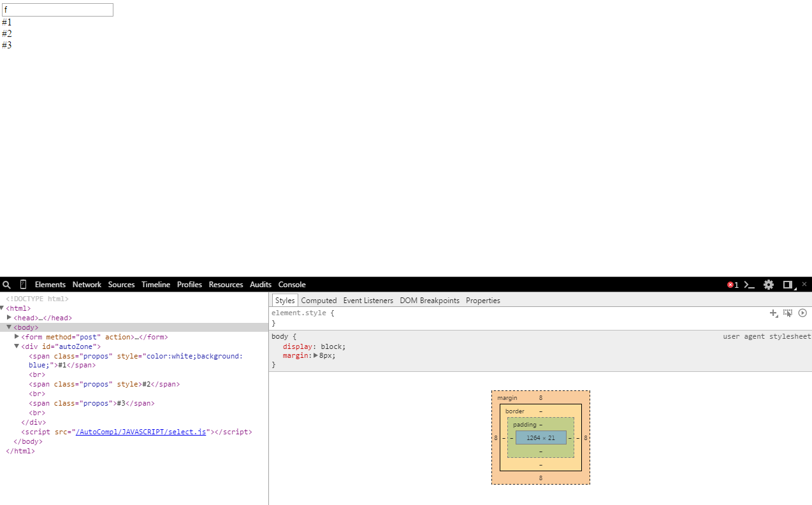
Task: Click the margin label in box model
Action: (507, 397)
